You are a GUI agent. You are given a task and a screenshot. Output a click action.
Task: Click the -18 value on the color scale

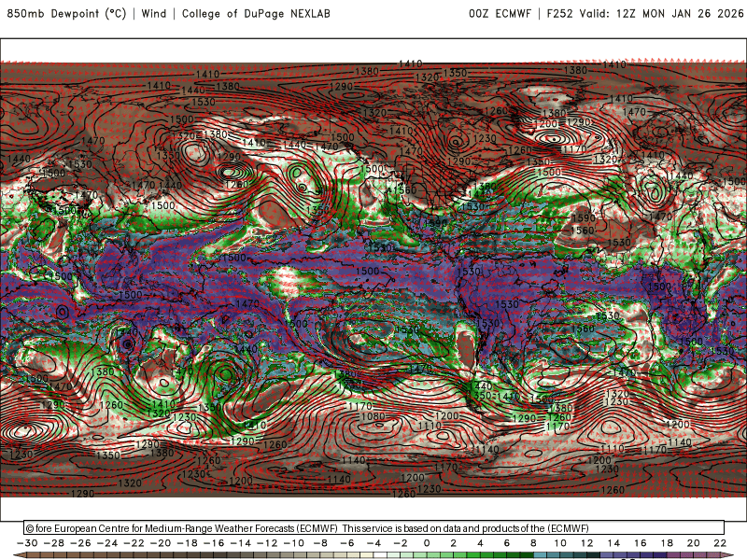click(x=188, y=543)
